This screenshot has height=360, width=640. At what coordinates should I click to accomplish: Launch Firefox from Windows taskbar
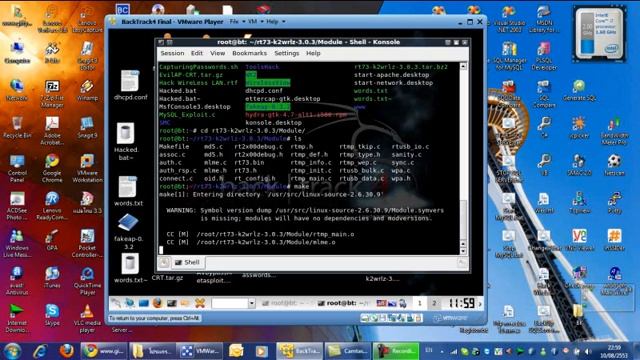[x=66, y=351]
